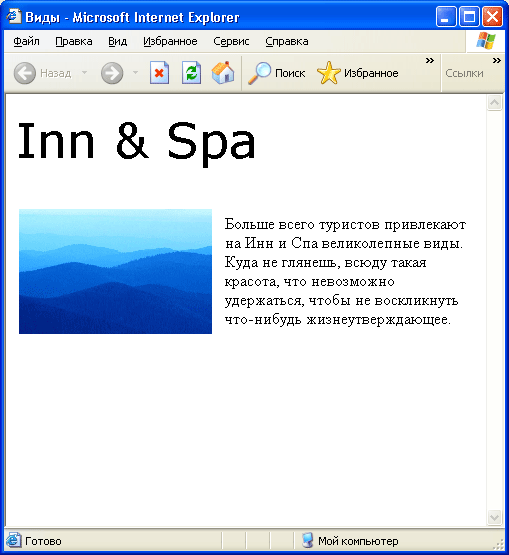Viewport: 509px width, 555px height.
Task: Click the scrollbar down arrow
Action: pyautogui.click(x=494, y=517)
